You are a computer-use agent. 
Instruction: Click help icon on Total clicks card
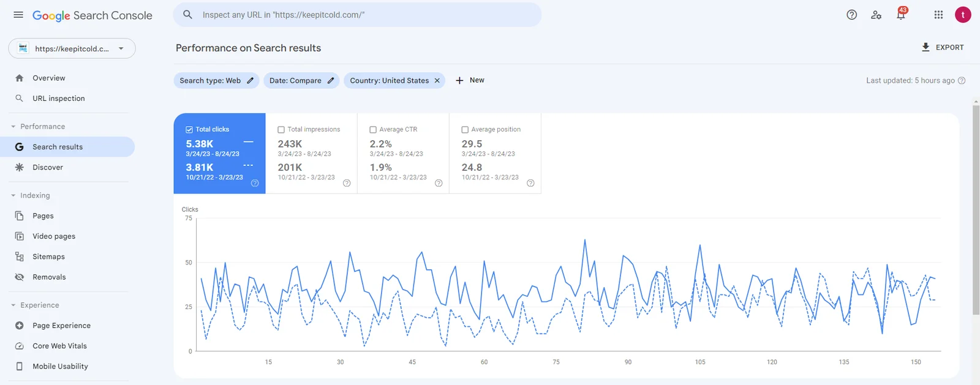pyautogui.click(x=255, y=183)
